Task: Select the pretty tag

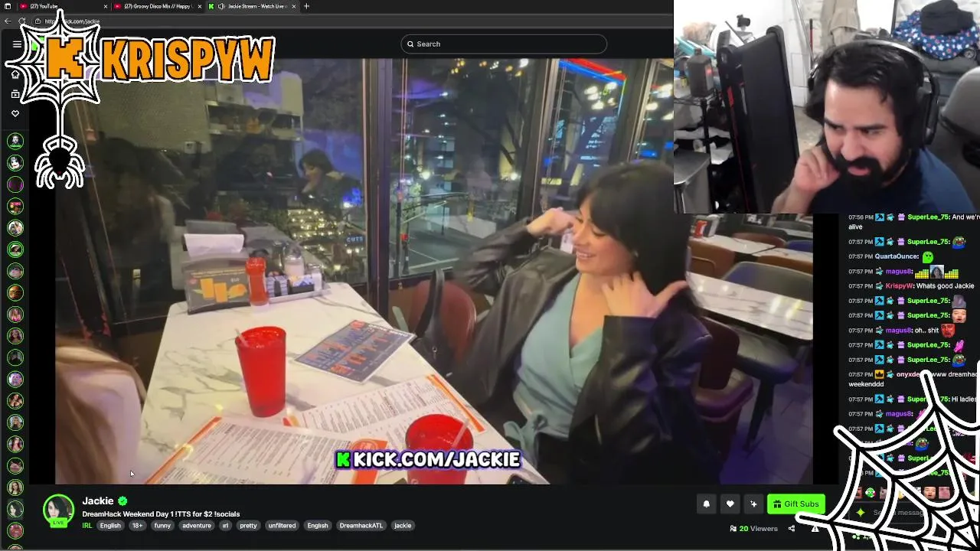Action: click(248, 526)
